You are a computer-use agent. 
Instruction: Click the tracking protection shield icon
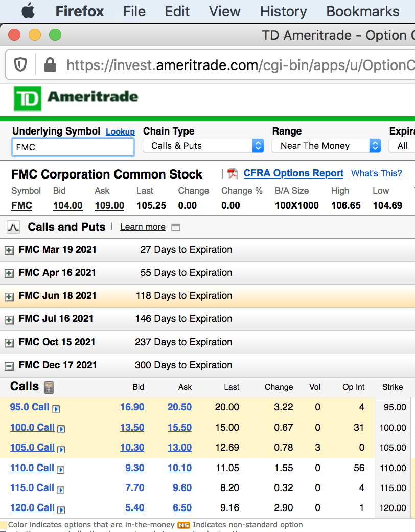tap(20, 64)
